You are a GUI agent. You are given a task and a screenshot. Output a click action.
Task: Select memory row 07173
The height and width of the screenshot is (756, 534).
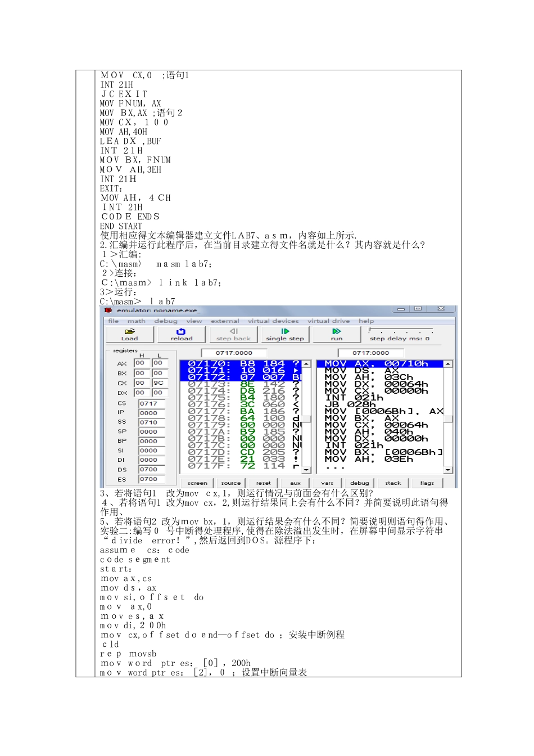pyautogui.click(x=241, y=384)
